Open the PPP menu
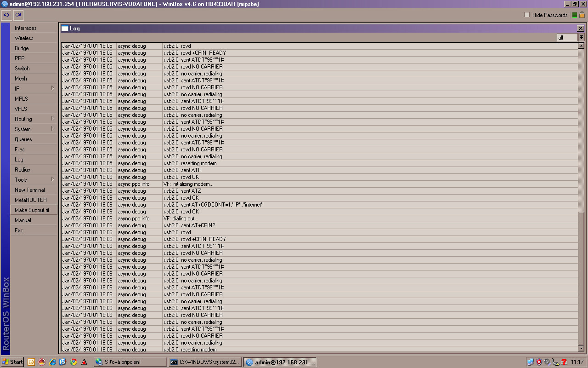Viewport: 588px width, 368px height. click(x=34, y=58)
